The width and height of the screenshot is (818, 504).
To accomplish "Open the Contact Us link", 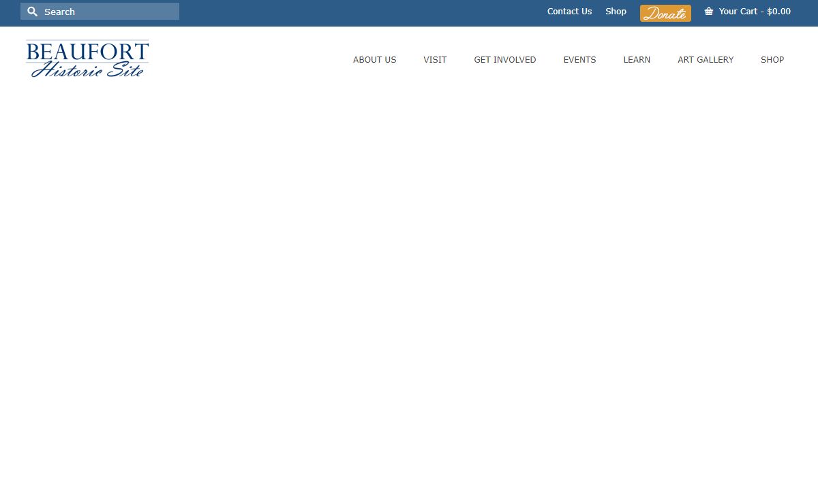I will click(569, 12).
